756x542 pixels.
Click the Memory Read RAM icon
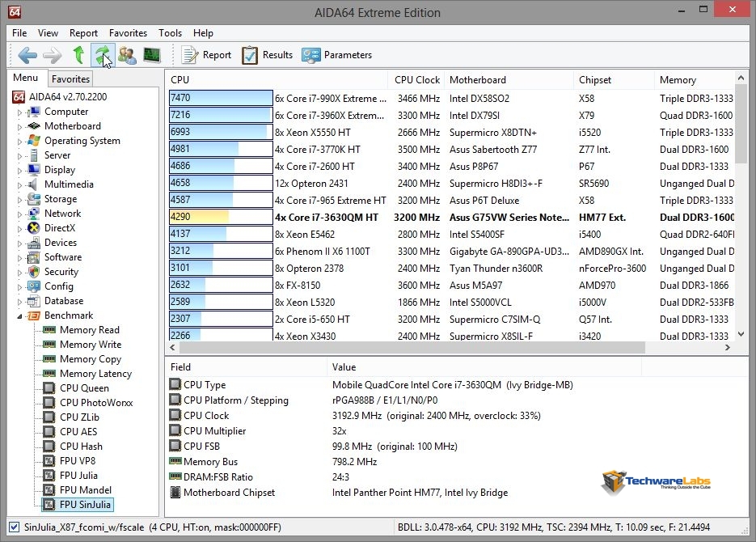[x=49, y=330]
